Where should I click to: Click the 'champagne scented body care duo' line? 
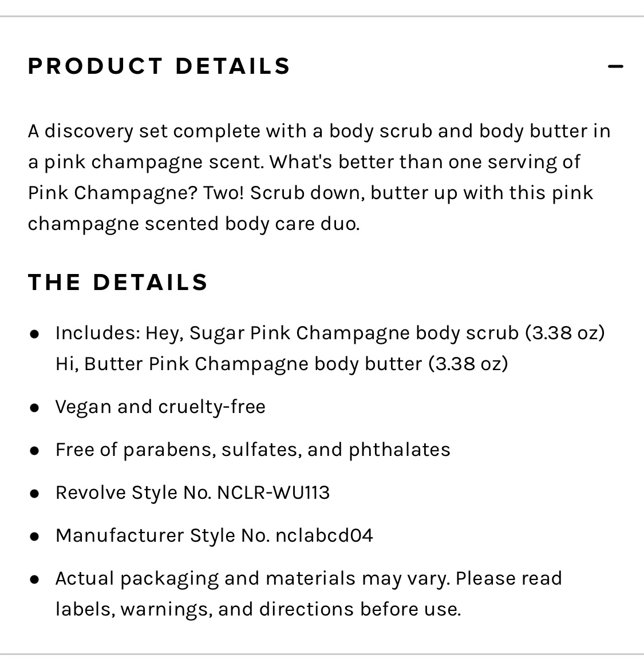coord(193,224)
